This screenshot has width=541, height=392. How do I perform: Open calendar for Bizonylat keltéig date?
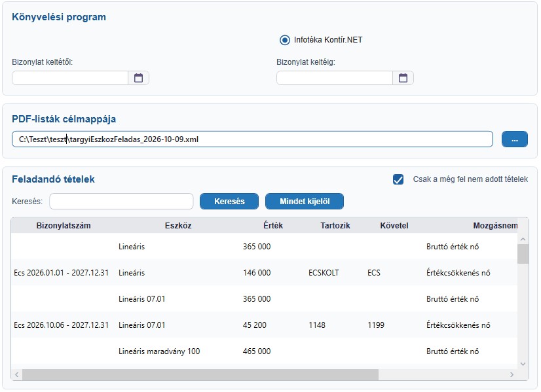pyautogui.click(x=403, y=78)
